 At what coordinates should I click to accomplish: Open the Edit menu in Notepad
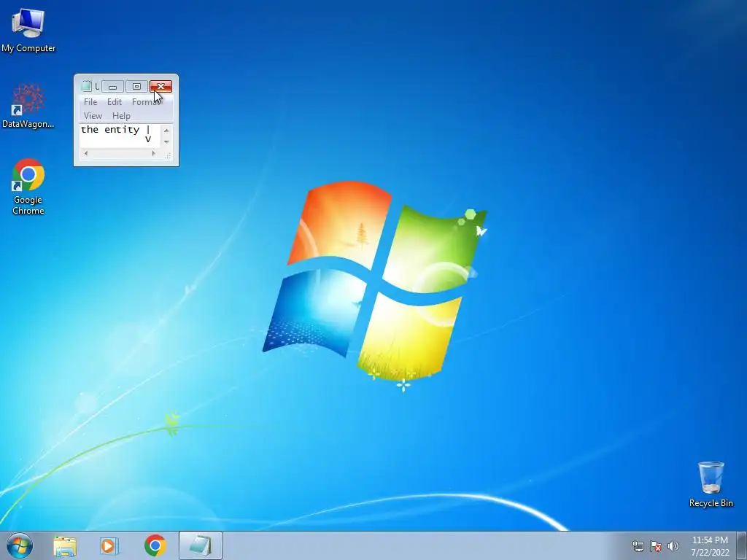pos(115,102)
